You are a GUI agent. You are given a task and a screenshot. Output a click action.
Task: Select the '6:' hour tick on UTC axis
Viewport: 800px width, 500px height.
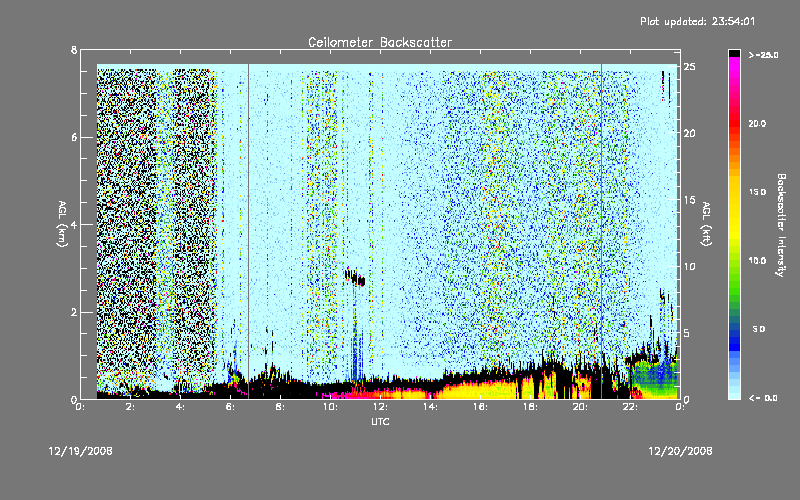click(231, 407)
